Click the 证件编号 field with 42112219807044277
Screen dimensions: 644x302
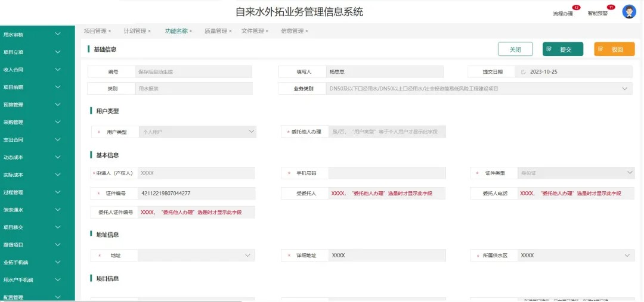click(x=197, y=193)
